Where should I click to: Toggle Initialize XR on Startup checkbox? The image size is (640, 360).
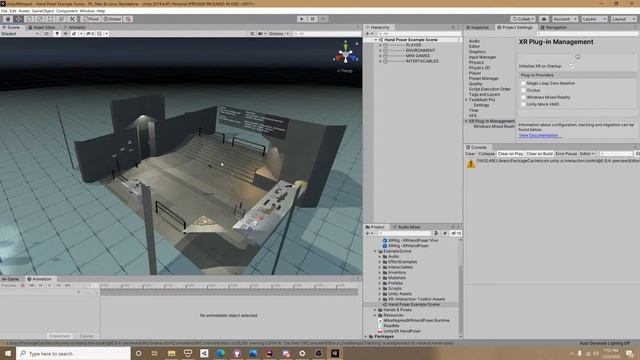572,66
